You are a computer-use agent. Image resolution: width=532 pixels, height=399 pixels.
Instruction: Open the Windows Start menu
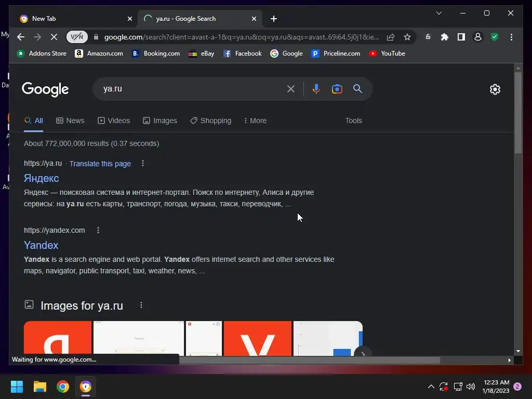pos(17,387)
